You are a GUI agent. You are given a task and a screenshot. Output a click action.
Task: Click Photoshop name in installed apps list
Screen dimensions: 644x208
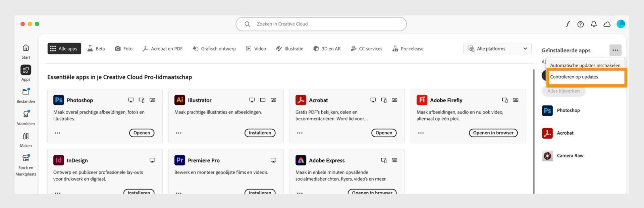pos(569,111)
